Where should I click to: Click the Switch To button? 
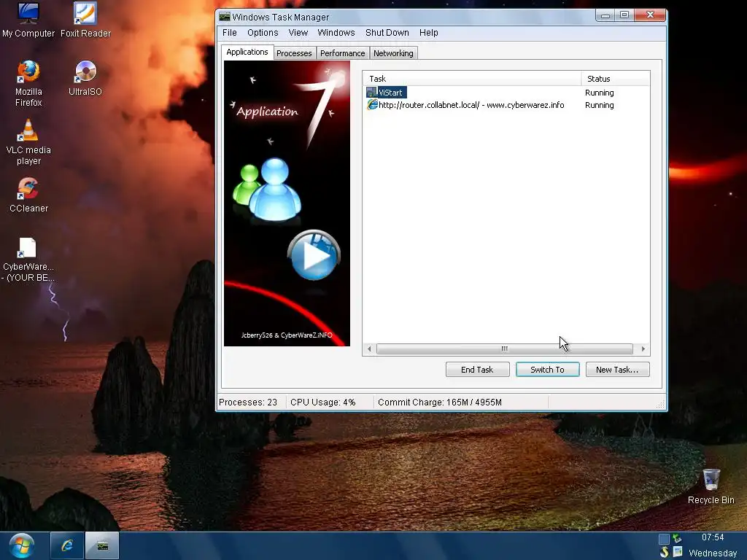[x=547, y=370]
